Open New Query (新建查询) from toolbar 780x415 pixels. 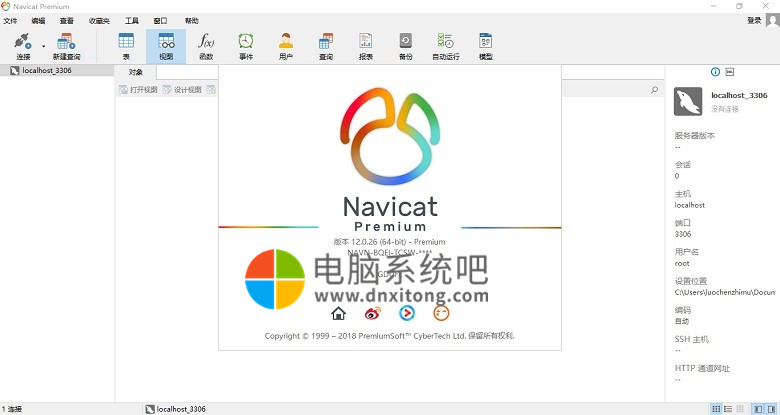point(66,45)
